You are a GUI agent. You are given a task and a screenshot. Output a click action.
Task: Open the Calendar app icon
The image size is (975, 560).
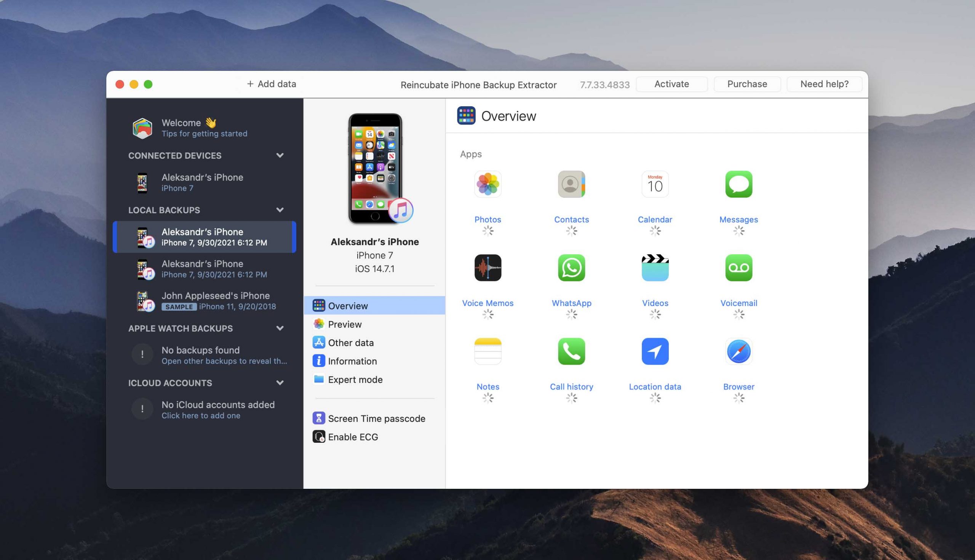pos(655,184)
